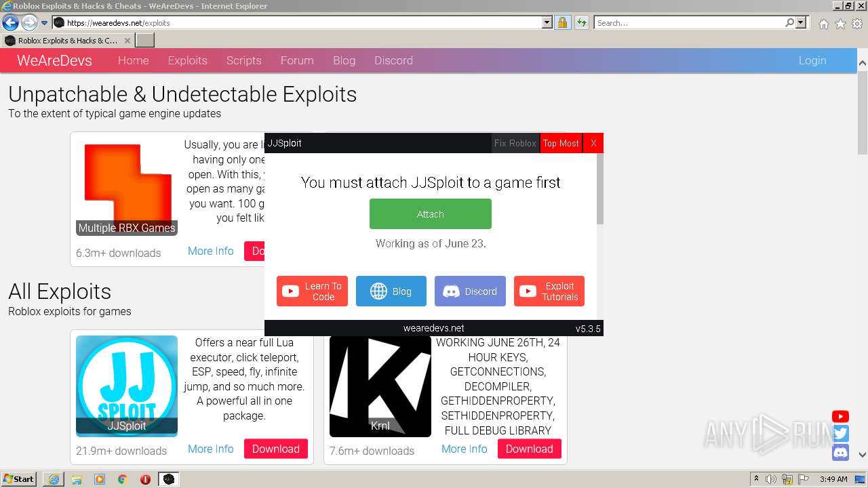Click the page scrollbar up arrow

tap(863, 63)
